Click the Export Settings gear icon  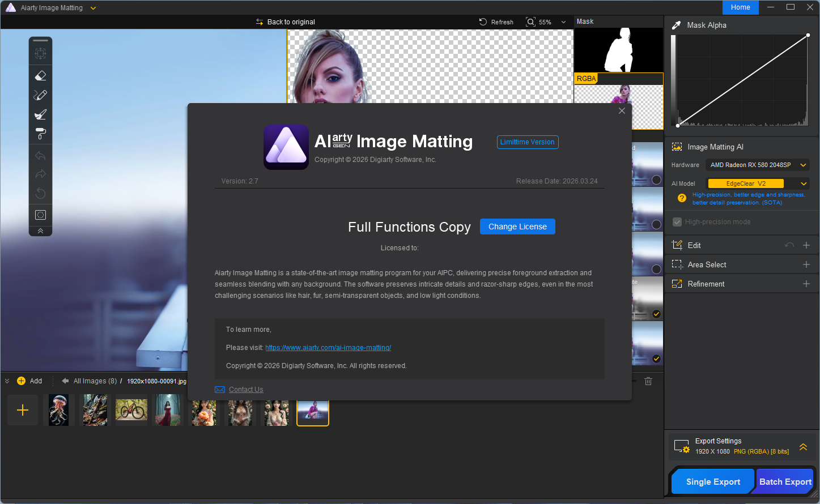click(x=681, y=447)
